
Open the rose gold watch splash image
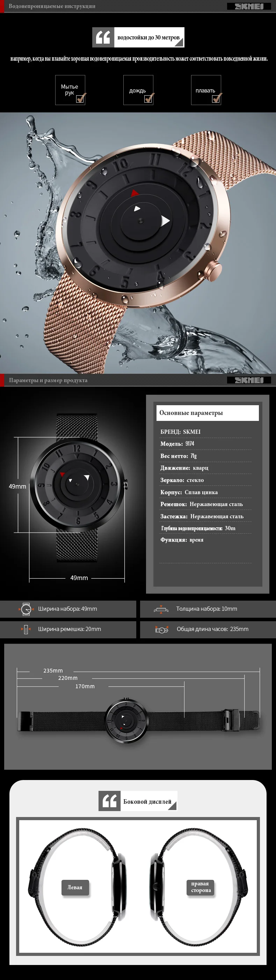click(x=138, y=243)
